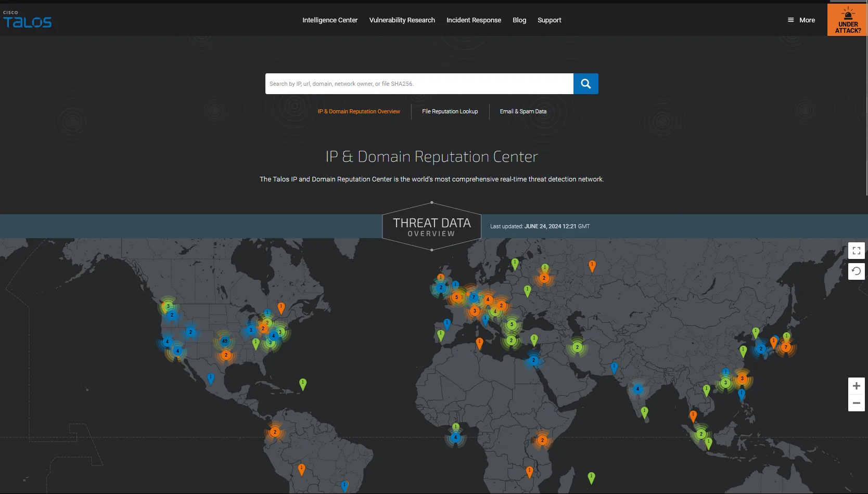Image resolution: width=868 pixels, height=494 pixels.
Task: Select orange pin in Tunisia
Action: click(x=479, y=343)
